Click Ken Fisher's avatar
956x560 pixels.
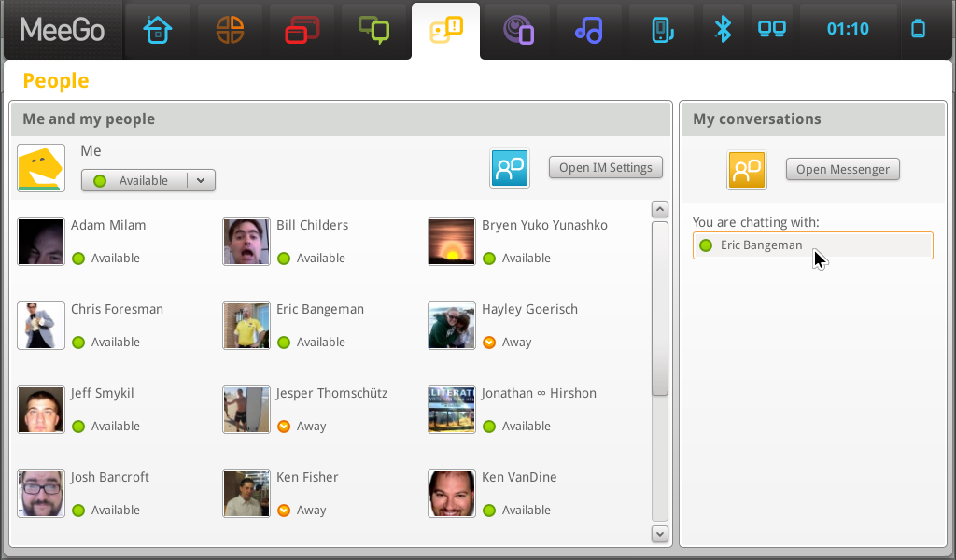(246, 494)
